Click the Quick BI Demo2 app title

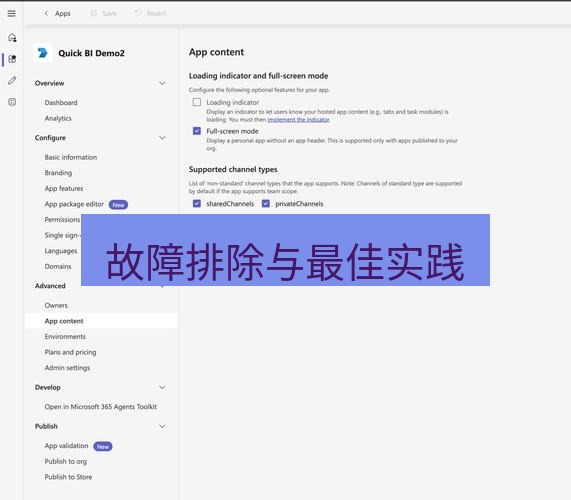coord(91,53)
